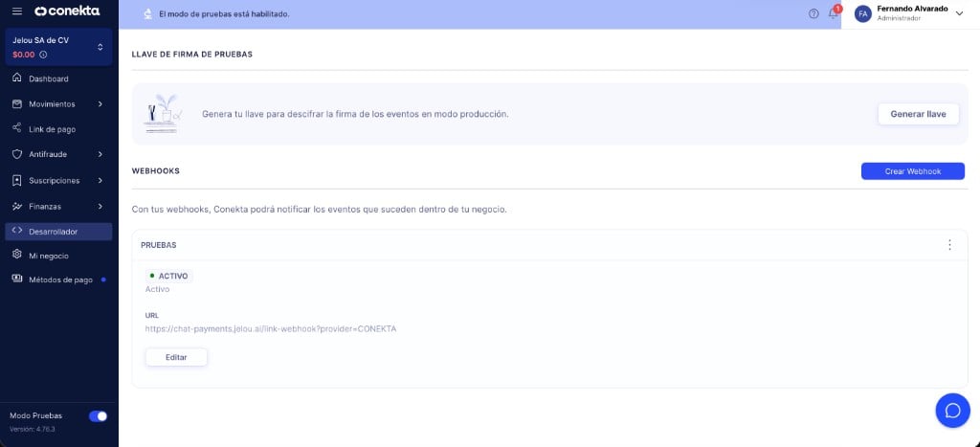This screenshot has width=980, height=447.
Task: Toggle the Modo Pruebas switch
Action: pos(99,415)
